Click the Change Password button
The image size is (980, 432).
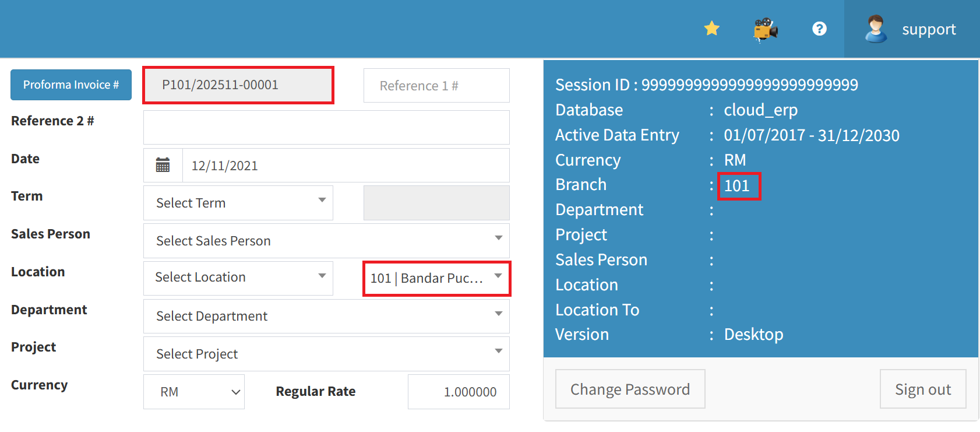[x=630, y=389]
